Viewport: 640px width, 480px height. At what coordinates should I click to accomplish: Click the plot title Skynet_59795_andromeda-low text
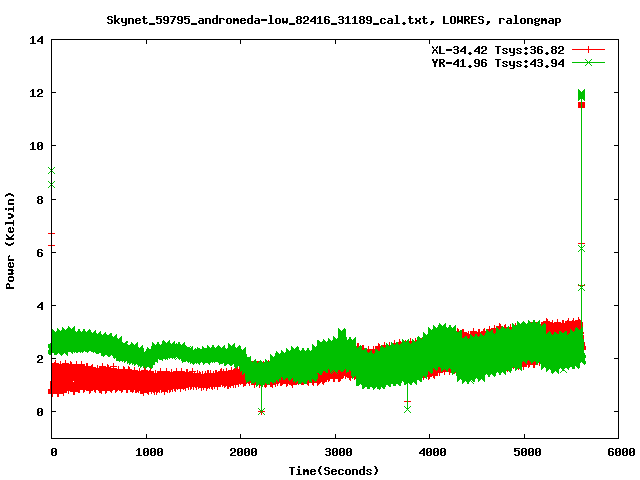334,20
